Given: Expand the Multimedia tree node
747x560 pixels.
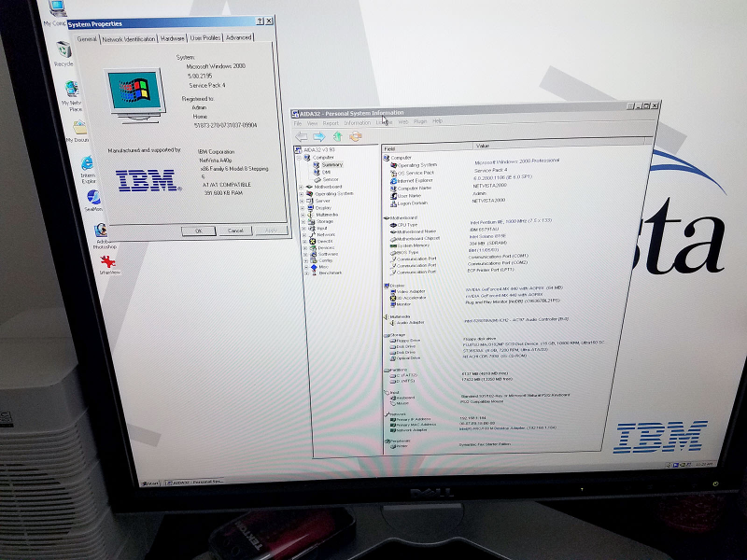Looking at the screenshot, I should point(303,216).
